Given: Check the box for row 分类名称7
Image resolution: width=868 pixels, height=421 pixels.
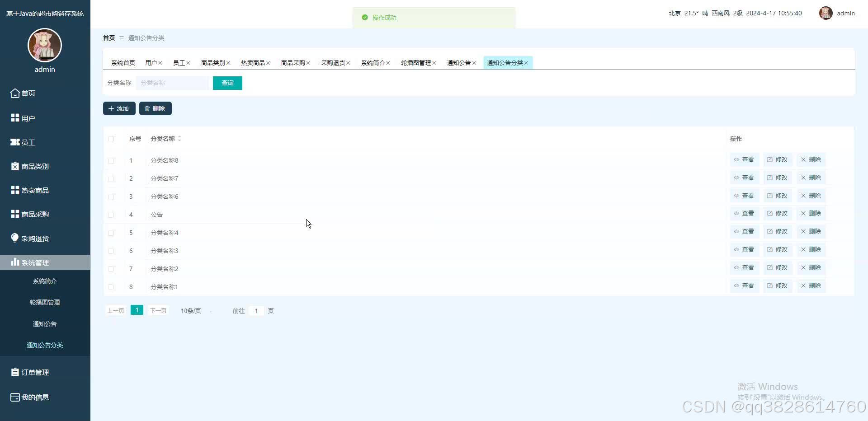Looking at the screenshot, I should [x=111, y=179].
